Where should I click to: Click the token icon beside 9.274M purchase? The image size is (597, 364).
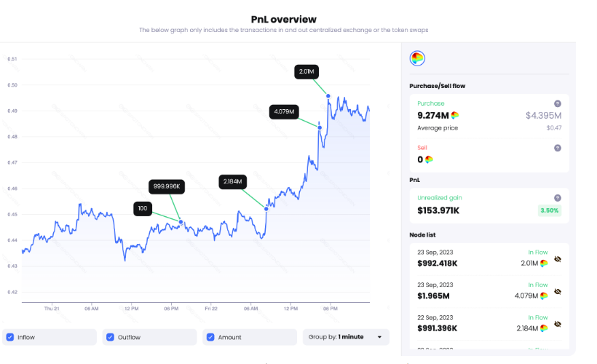[455, 115]
